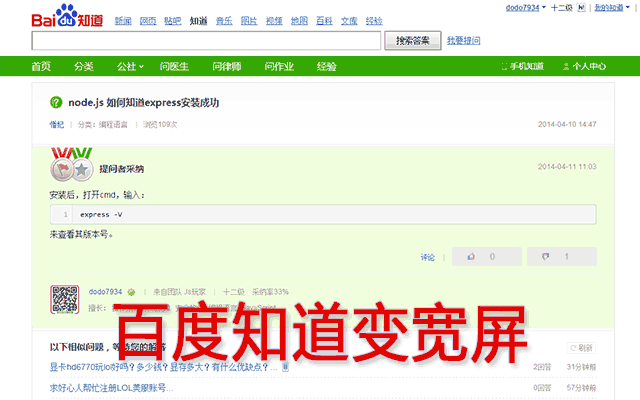
Task: Open 手机知道 in the green bar
Action: point(522,66)
